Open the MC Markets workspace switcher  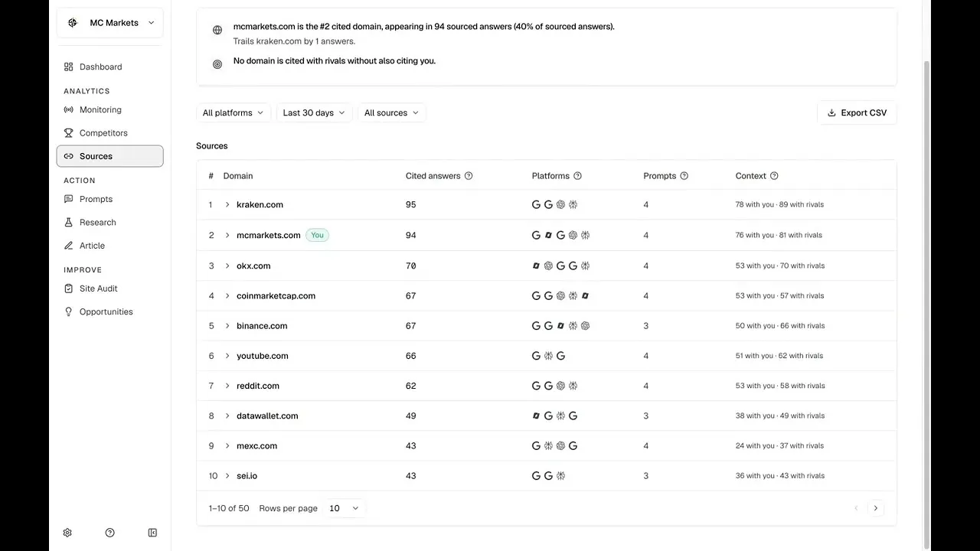pyautogui.click(x=110, y=23)
